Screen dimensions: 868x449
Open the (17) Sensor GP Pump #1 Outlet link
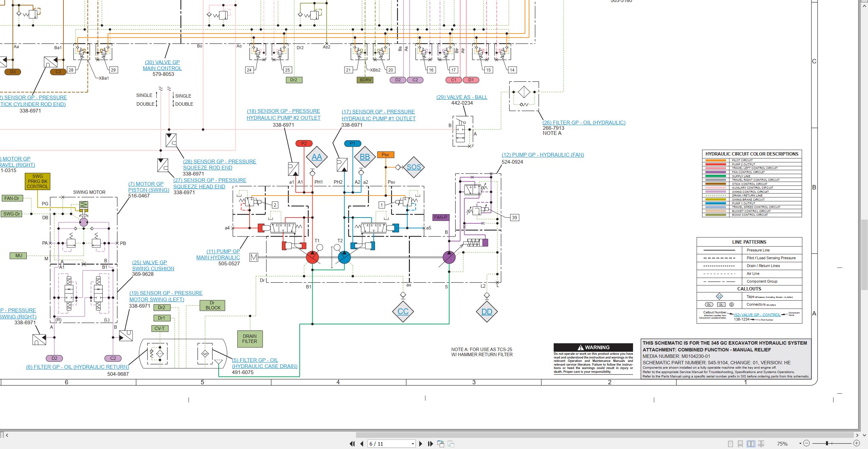(x=378, y=115)
